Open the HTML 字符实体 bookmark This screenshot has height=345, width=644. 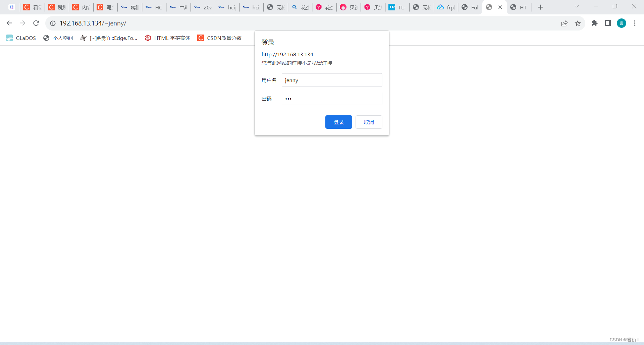pos(167,38)
